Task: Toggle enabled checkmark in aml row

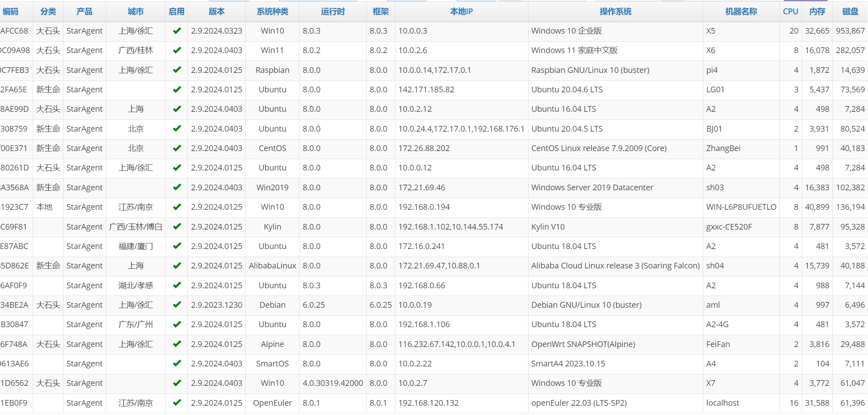Action: (177, 305)
